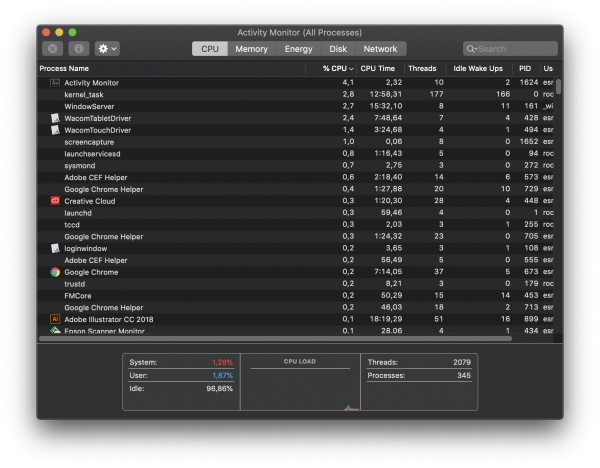Sort by Threads column
Image resolution: width=600 pixels, height=468 pixels.
(425, 68)
